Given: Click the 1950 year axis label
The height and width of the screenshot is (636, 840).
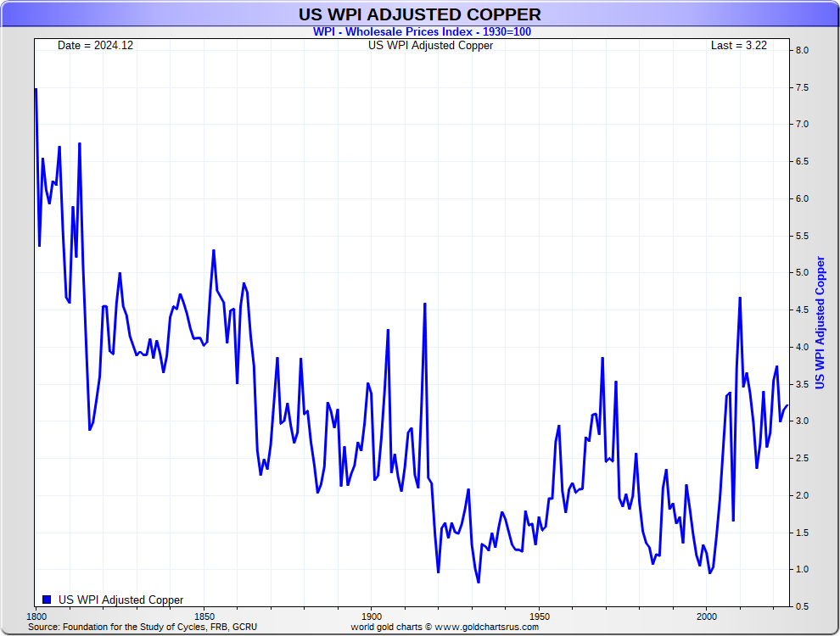Looking at the screenshot, I should coord(539,616).
